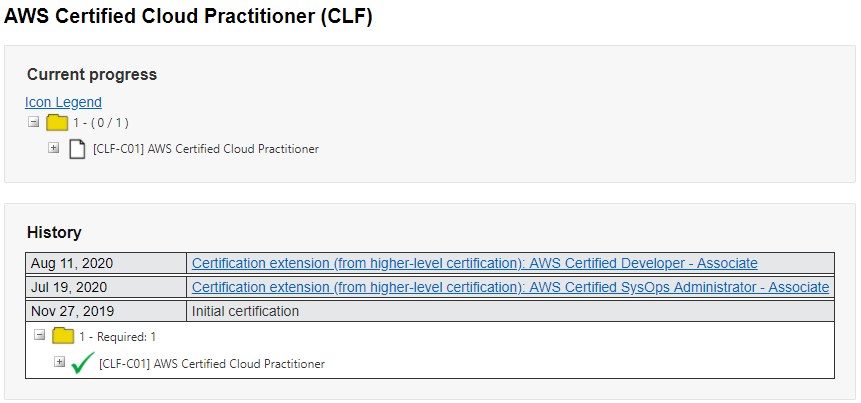This screenshot has height=403, width=861.
Task: Click the "1 - Required: 1" label
Action: point(118,337)
